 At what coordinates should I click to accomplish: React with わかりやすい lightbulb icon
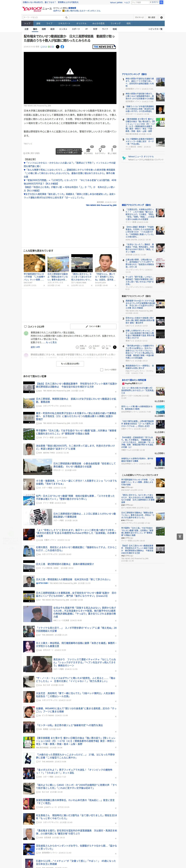pyautogui.click(x=100, y=150)
